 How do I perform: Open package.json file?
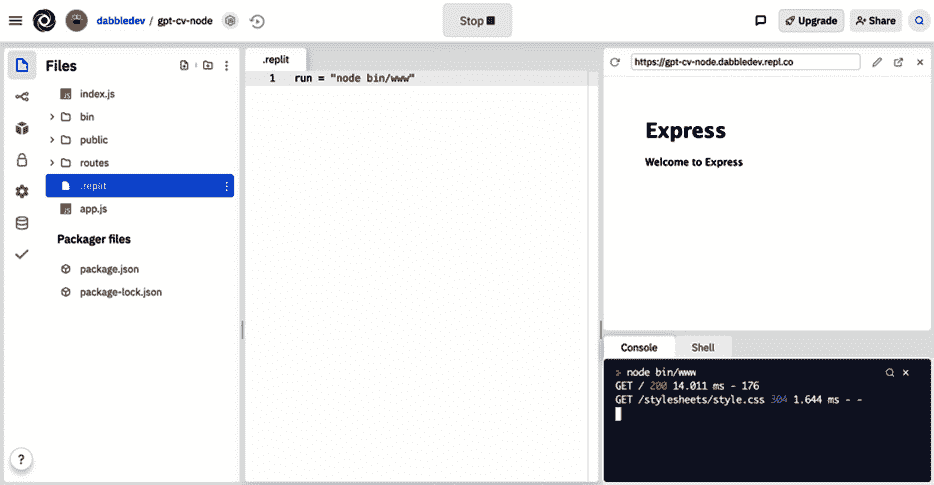click(x=140, y=269)
